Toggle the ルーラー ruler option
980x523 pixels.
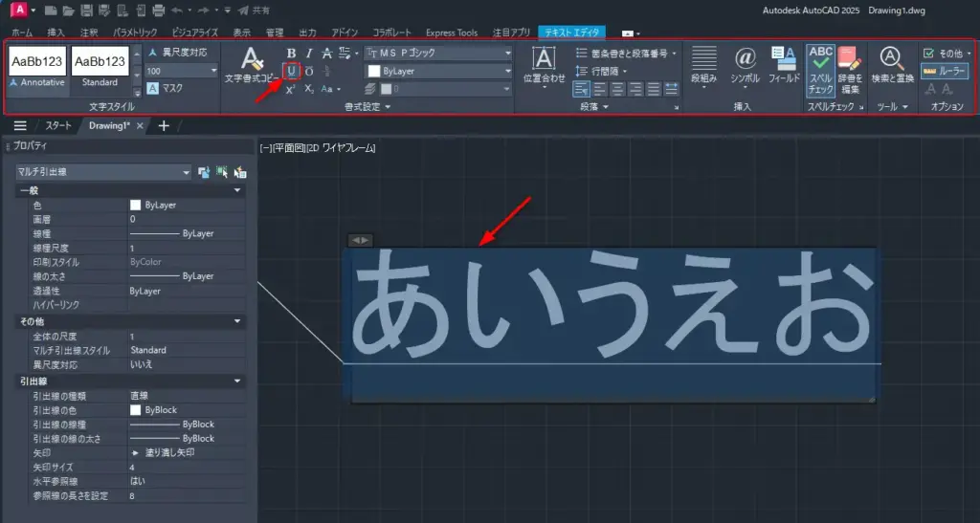pos(945,71)
